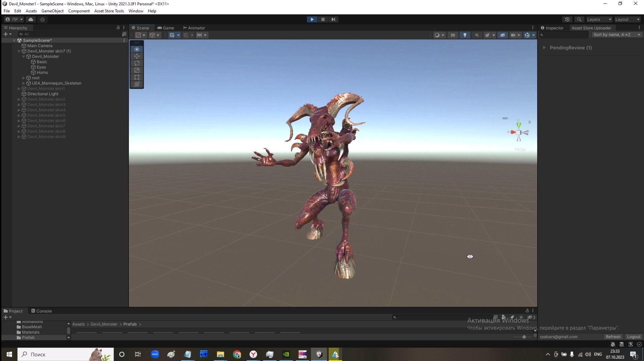Toggle 2D scene view mode

[453, 35]
